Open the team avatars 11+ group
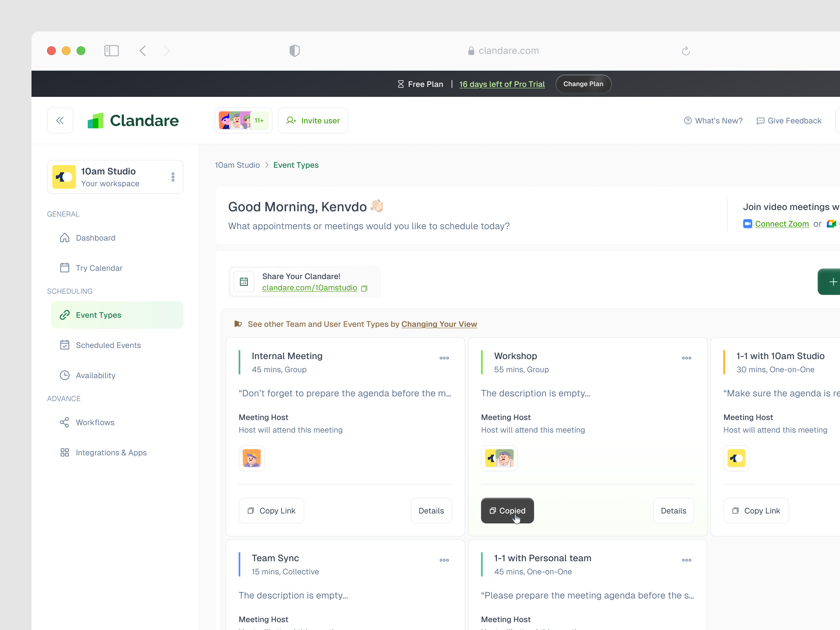This screenshot has width=840, height=630. point(243,121)
